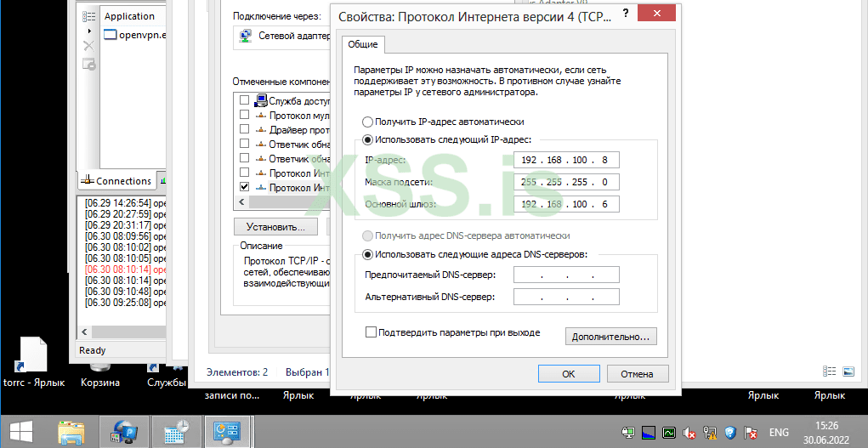Click the Application column header

pos(128,16)
